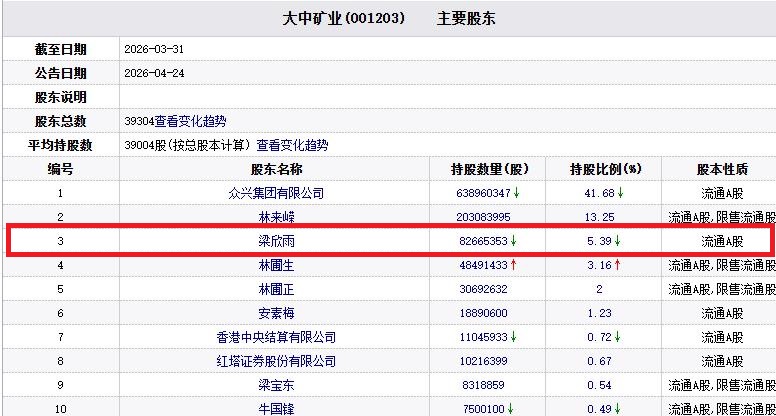The height and width of the screenshot is (416, 776).
Task: Click red up arrow next to 3.16
Action: [617, 265]
